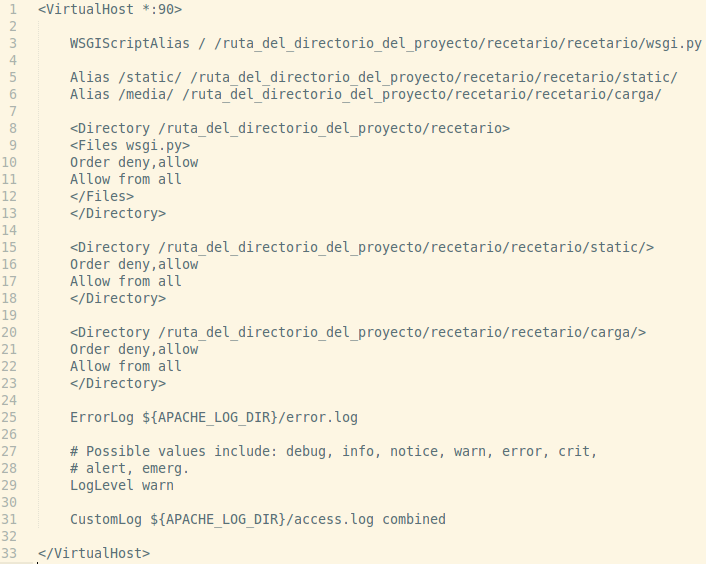Image resolution: width=706 pixels, height=564 pixels.
Task: Click the Directory static/ opening tag
Action: [362, 248]
